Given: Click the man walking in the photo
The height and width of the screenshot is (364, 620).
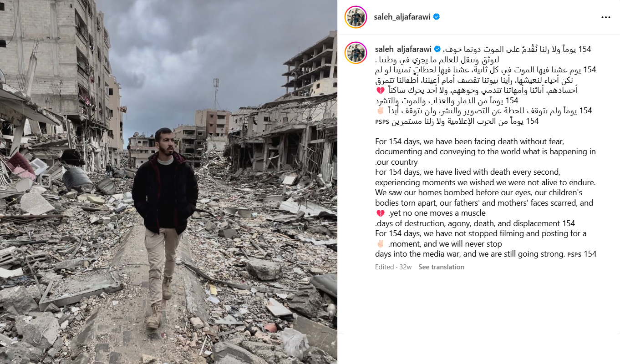Looking at the screenshot, I should pyautogui.click(x=165, y=227).
